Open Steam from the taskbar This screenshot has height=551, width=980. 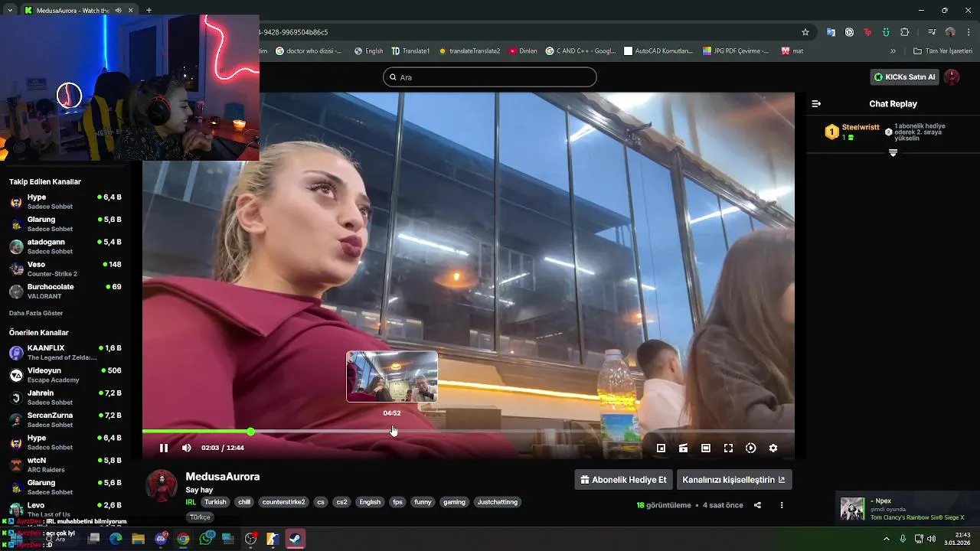tap(295, 539)
